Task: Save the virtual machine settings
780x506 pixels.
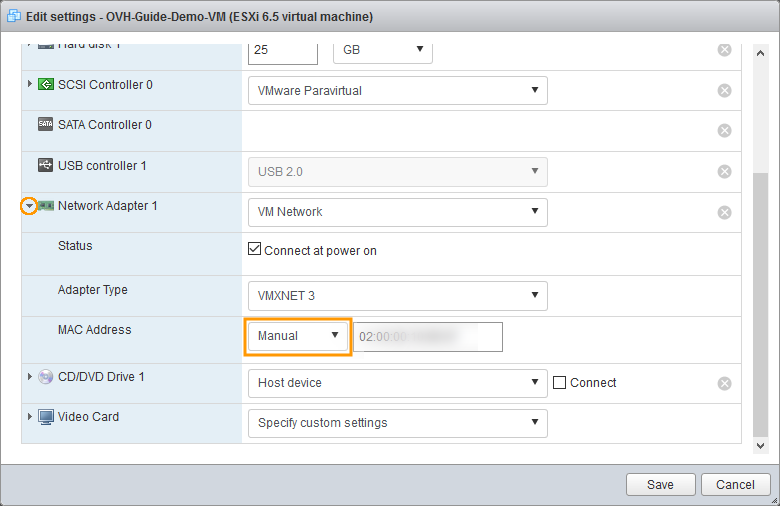Action: pos(660,485)
